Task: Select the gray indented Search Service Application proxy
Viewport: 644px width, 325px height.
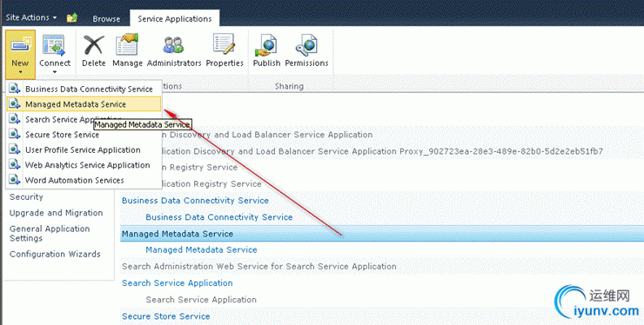Action: click(201, 300)
